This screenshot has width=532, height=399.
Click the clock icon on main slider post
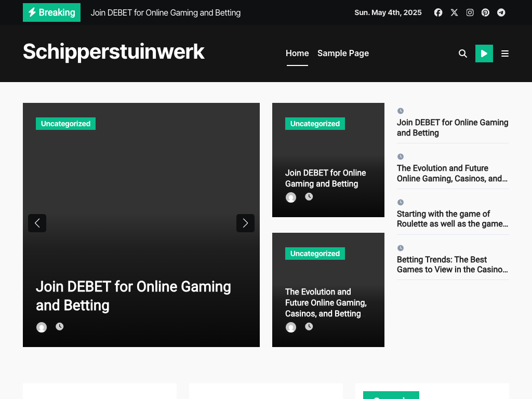[x=60, y=326]
